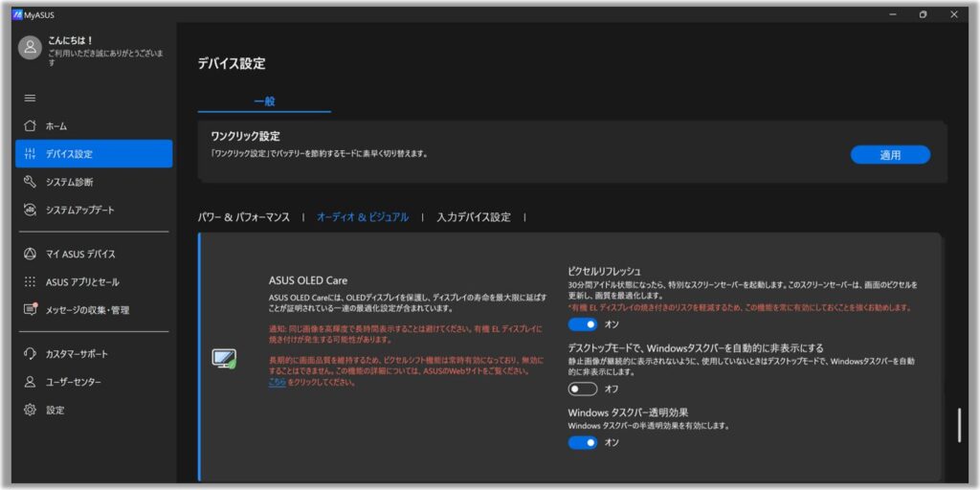
Task: Turn off ピクセルリフレッシュ toggle
Action: click(583, 324)
